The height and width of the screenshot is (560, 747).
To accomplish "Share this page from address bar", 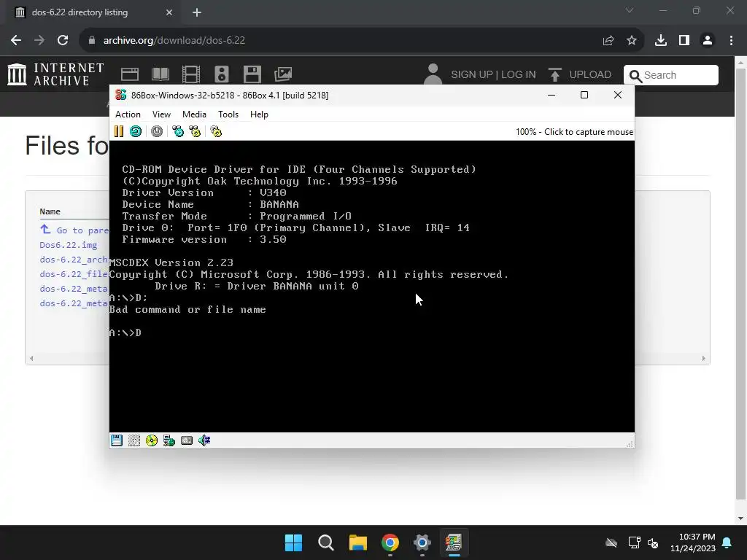I will pyautogui.click(x=608, y=41).
